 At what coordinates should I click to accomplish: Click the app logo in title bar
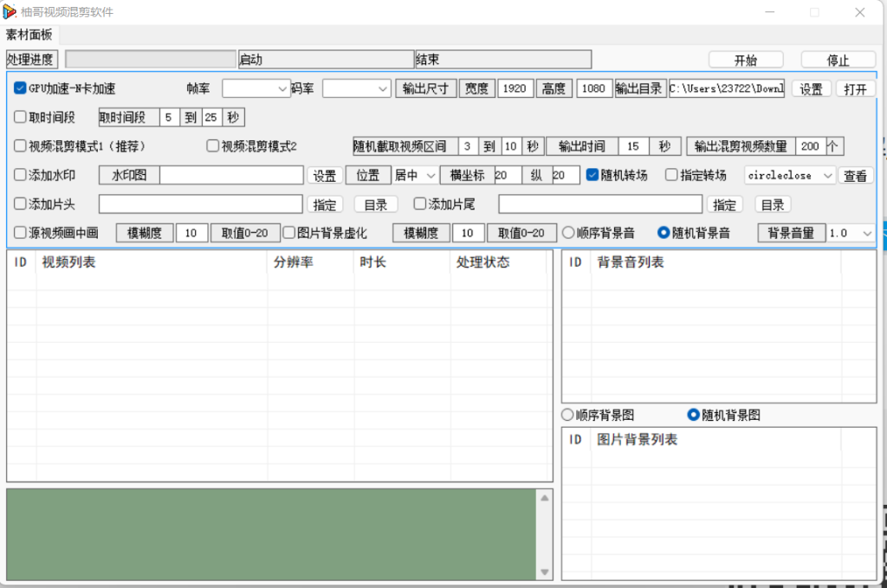pyautogui.click(x=10, y=12)
